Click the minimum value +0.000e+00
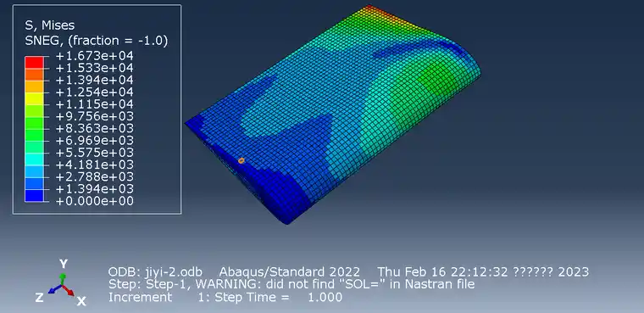The width and height of the screenshot is (644, 313). click(x=94, y=201)
